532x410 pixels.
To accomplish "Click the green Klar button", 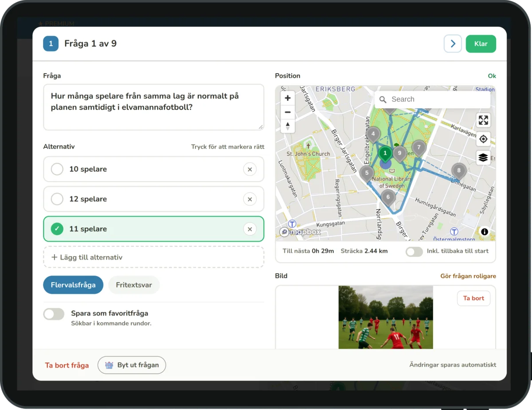I will (x=481, y=44).
